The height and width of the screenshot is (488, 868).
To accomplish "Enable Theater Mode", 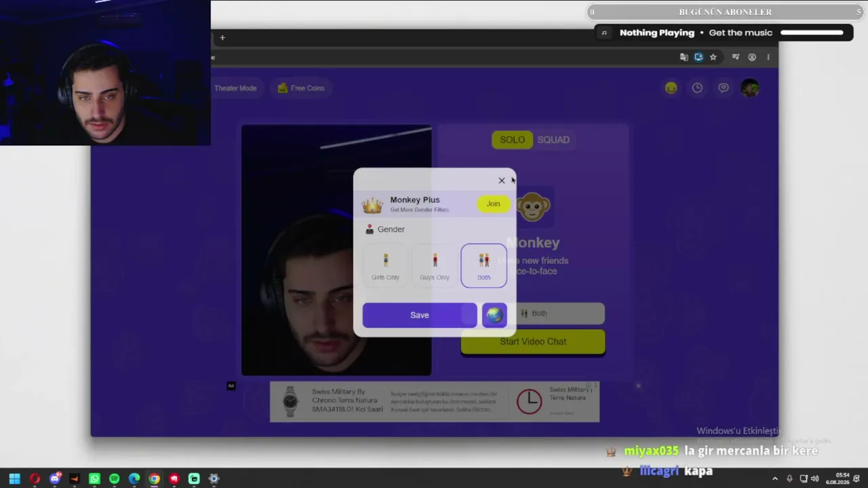I will coord(235,88).
